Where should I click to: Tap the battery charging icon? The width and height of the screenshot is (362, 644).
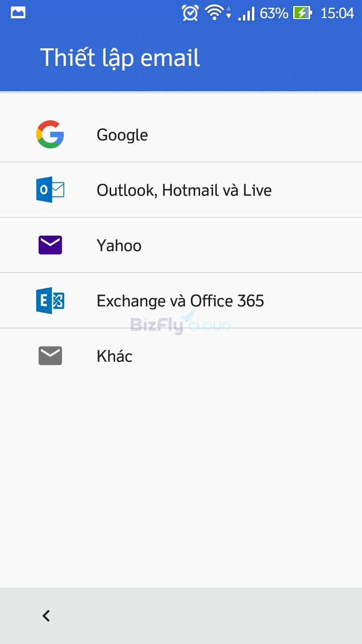303,13
